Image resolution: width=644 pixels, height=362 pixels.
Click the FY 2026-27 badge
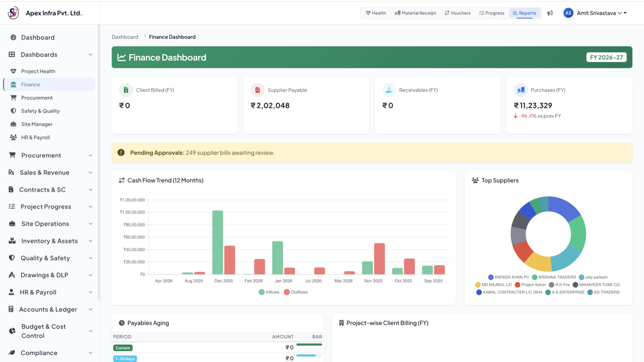[606, 57]
